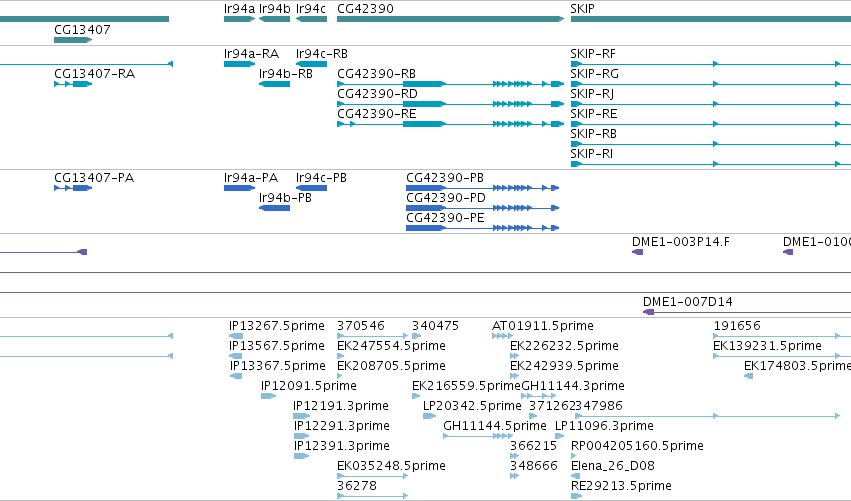Open the SKIP-RI transcript
The height and width of the screenshot is (501, 851).
[711, 164]
